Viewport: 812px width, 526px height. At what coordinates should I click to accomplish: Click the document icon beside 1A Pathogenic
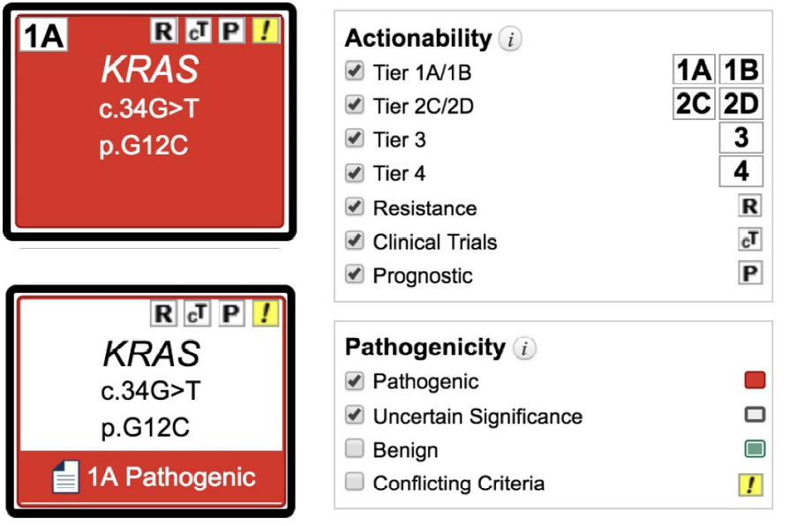click(x=66, y=477)
